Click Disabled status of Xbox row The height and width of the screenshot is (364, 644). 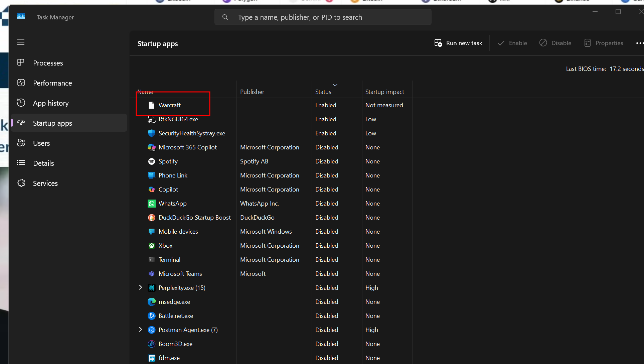point(327,246)
